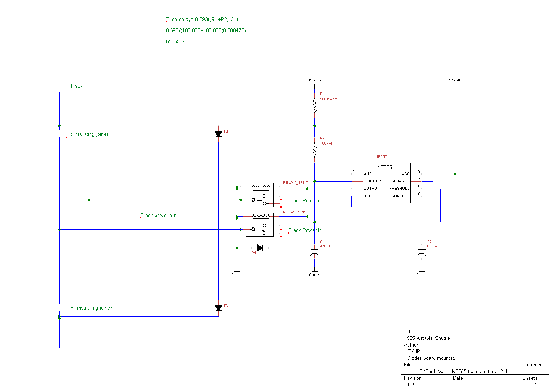This screenshot has height=392, width=553.
Task: Select the '12 volts' label above R1
Action: [315, 80]
